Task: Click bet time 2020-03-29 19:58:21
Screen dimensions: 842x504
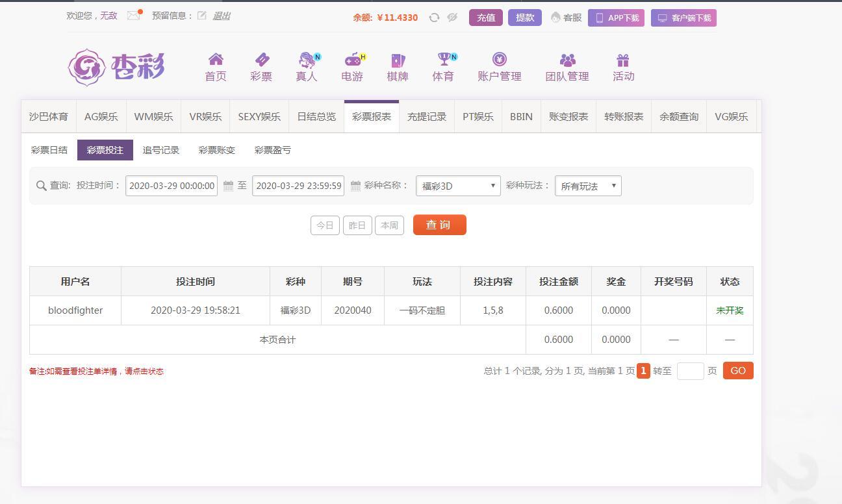Action: [196, 310]
